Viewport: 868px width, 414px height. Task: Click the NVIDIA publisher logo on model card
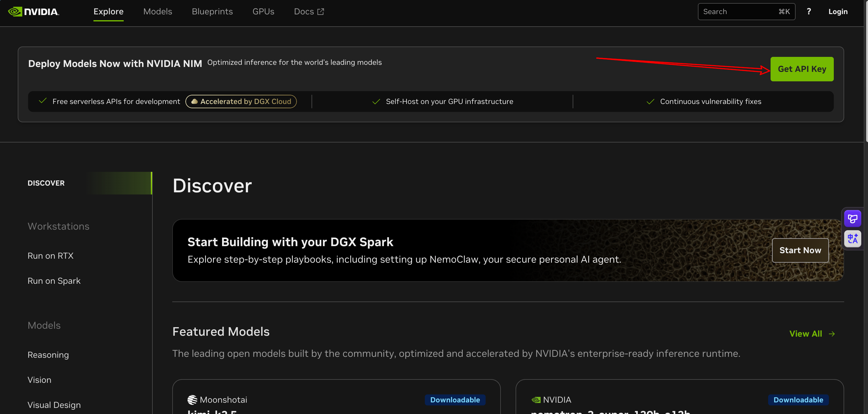pyautogui.click(x=536, y=400)
